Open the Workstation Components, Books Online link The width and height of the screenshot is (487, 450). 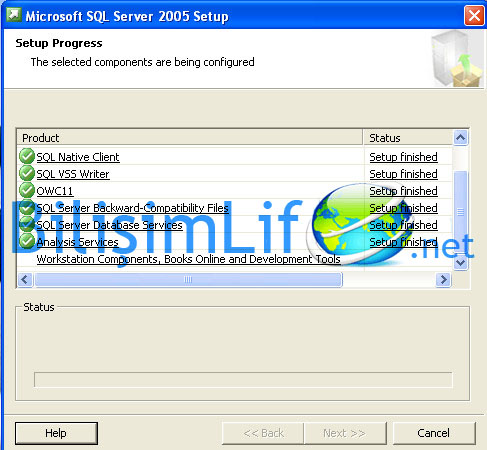pyautogui.click(x=189, y=259)
